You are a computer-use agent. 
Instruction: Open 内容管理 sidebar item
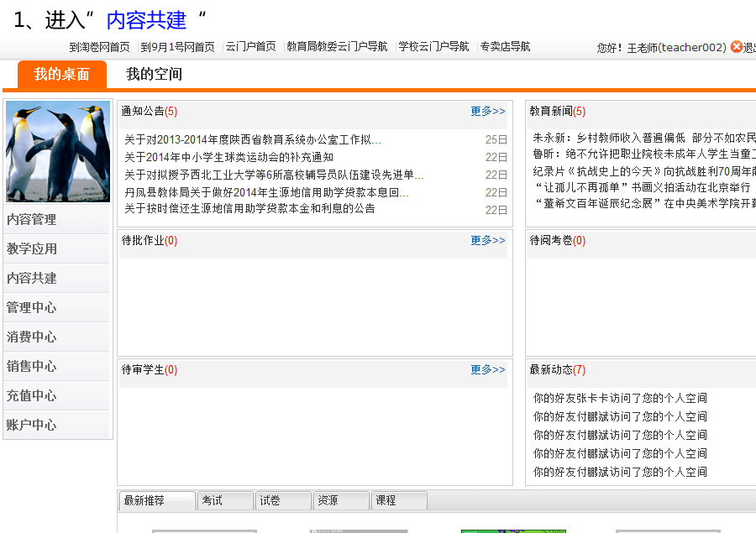[32, 219]
